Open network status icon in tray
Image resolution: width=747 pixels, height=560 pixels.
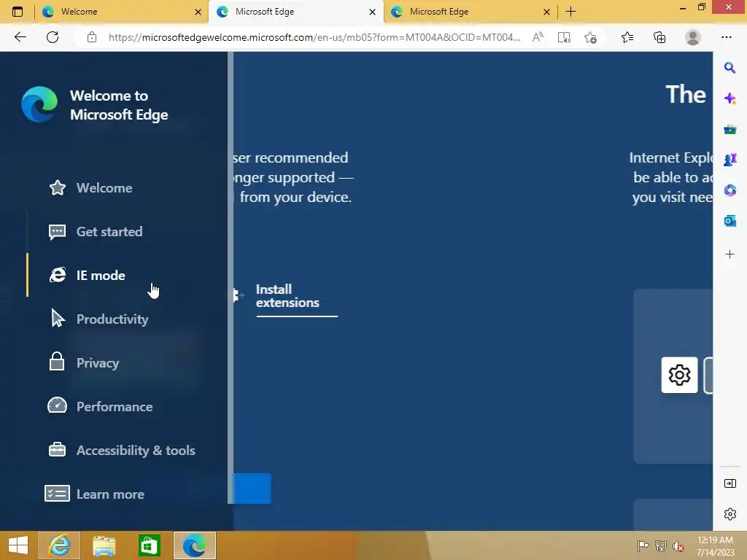(661, 545)
